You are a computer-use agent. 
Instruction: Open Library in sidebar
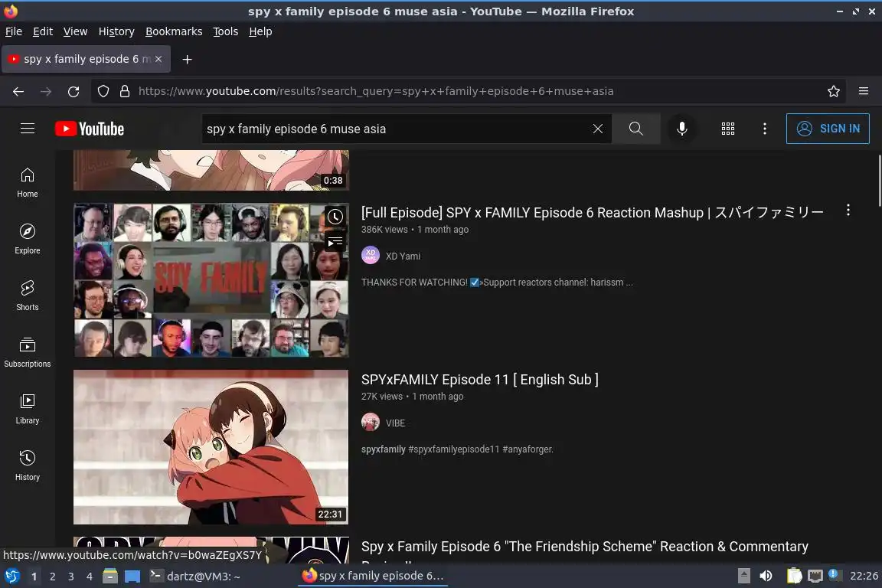coord(27,410)
